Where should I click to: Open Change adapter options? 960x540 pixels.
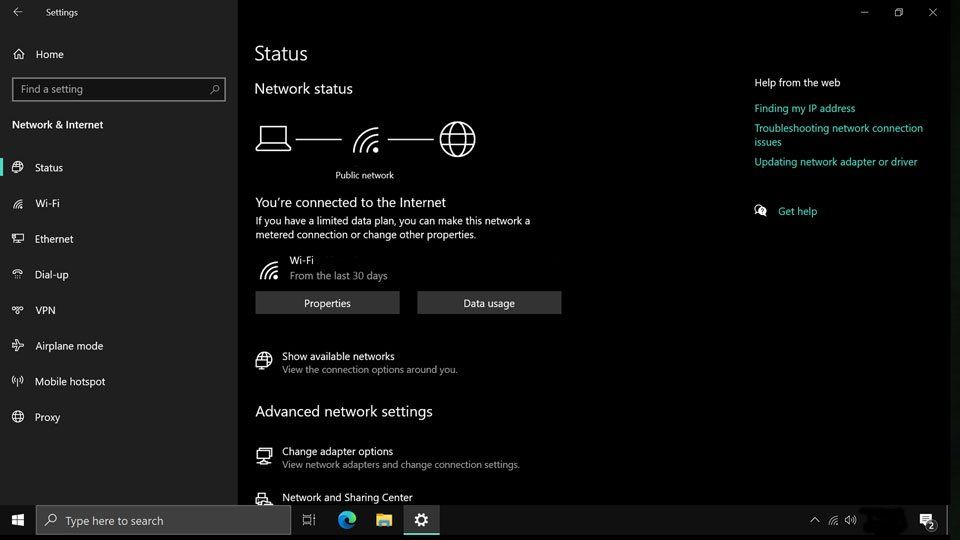[337, 452]
